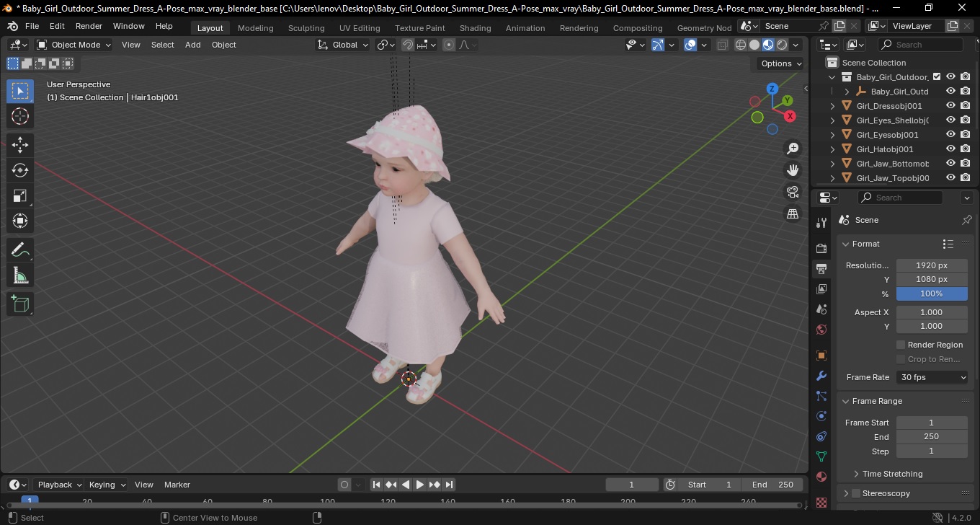Hide Girl_Hatobj001 with its eye icon
The height and width of the screenshot is (525, 980).
pos(950,149)
